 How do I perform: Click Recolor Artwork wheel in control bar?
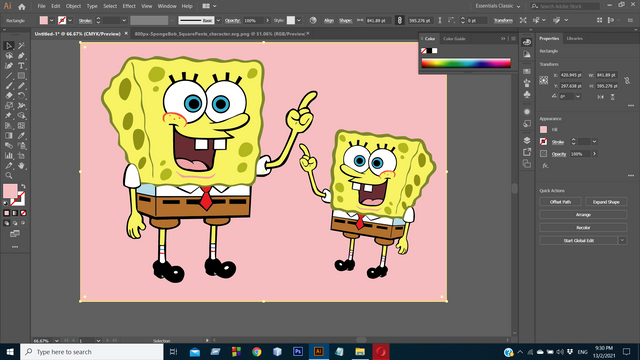pos(313,20)
